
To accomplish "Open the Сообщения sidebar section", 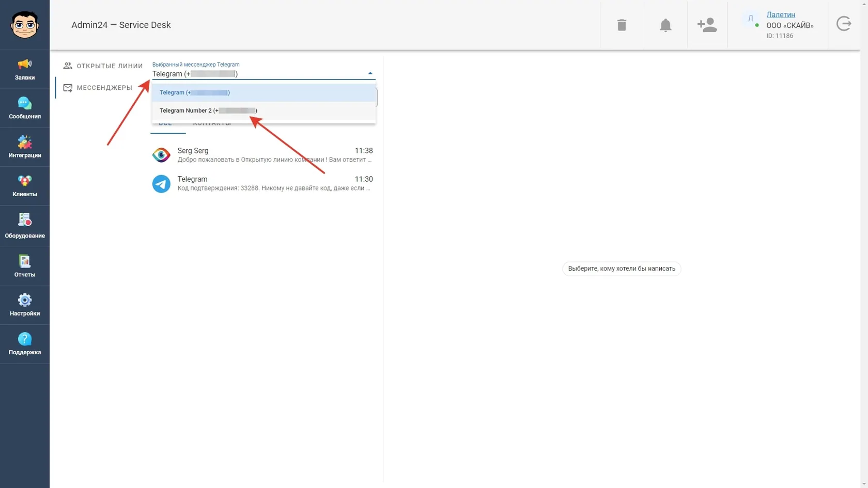I will pyautogui.click(x=25, y=108).
